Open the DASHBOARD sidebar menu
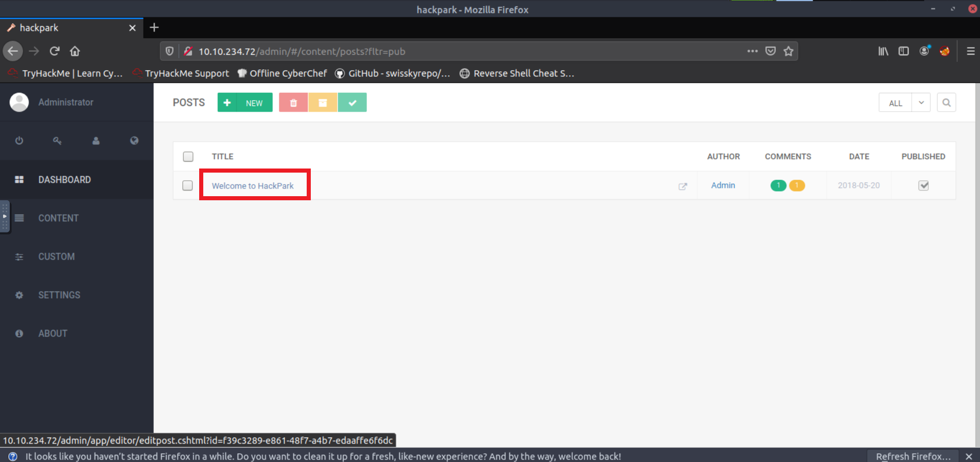 pos(77,180)
